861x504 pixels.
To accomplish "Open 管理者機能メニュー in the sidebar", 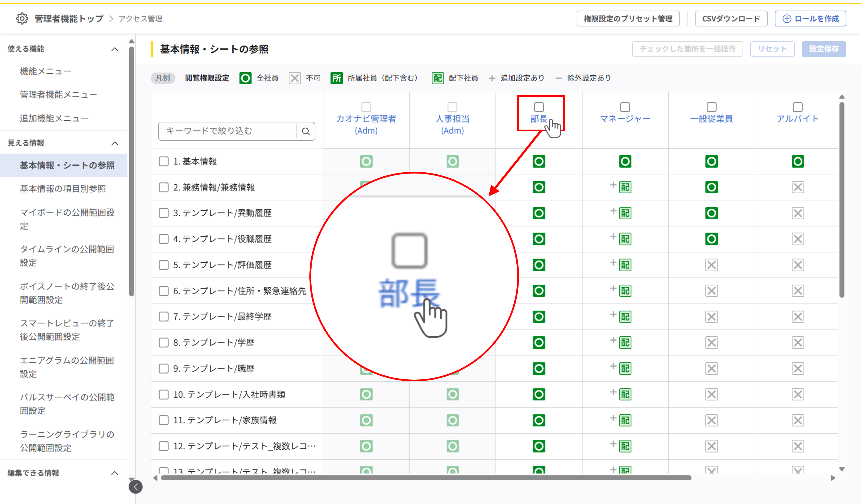I will click(58, 95).
